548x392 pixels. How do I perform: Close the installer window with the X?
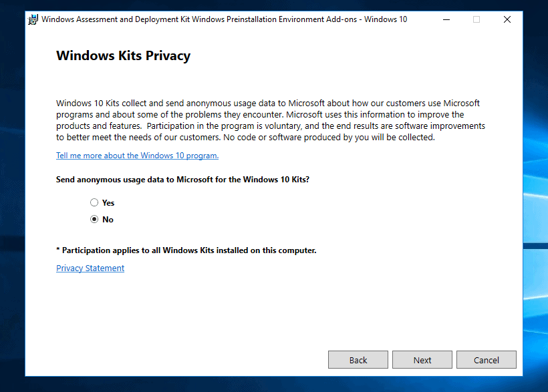[x=507, y=19]
